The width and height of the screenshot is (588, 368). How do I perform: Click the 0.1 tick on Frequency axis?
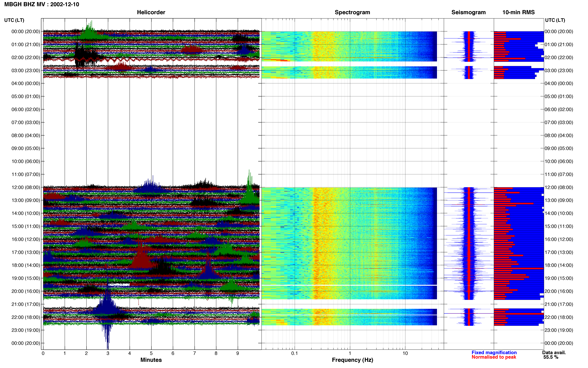point(295,353)
